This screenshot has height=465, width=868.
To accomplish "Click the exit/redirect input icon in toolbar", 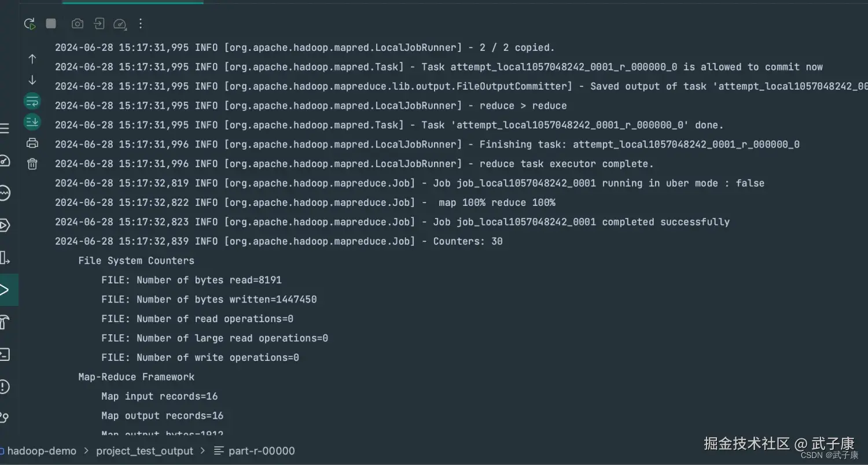I will tap(99, 24).
